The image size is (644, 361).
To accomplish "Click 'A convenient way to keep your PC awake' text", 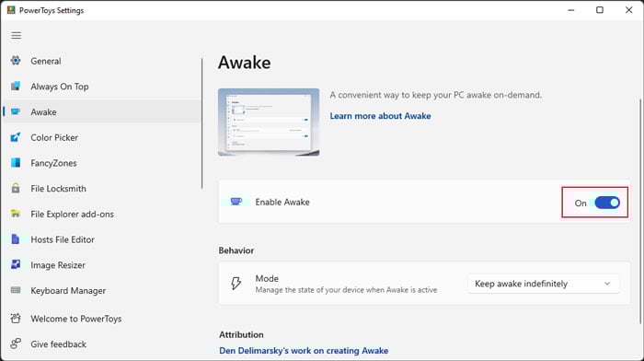I will pyautogui.click(x=436, y=95).
